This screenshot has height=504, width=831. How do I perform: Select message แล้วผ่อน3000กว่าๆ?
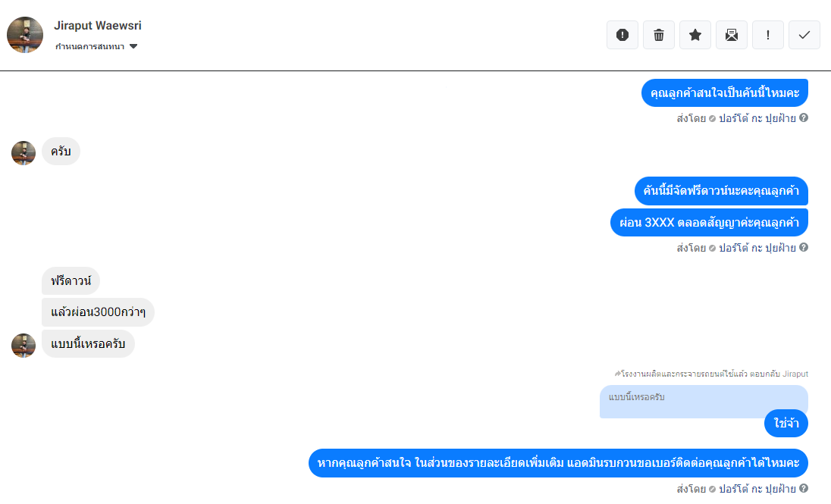point(98,312)
